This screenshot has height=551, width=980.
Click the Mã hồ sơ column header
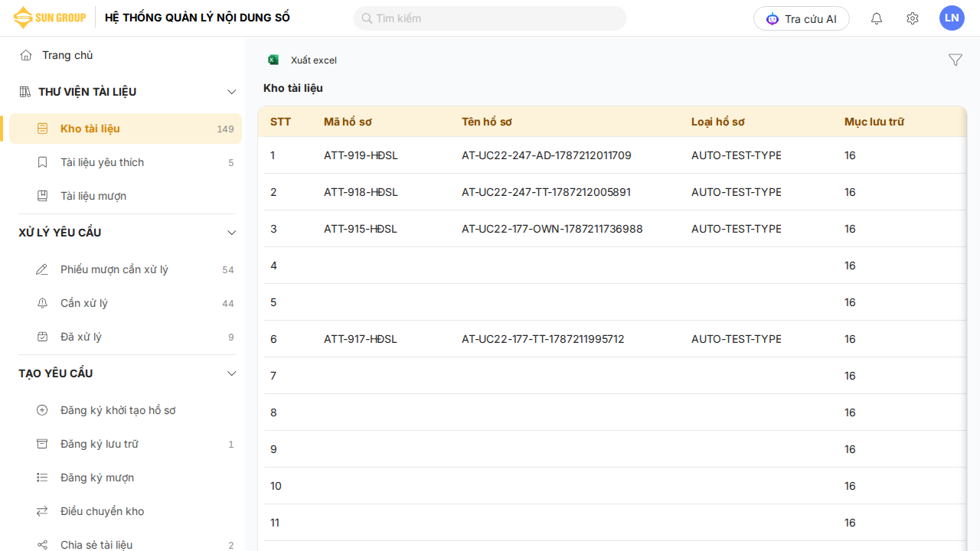click(x=348, y=122)
